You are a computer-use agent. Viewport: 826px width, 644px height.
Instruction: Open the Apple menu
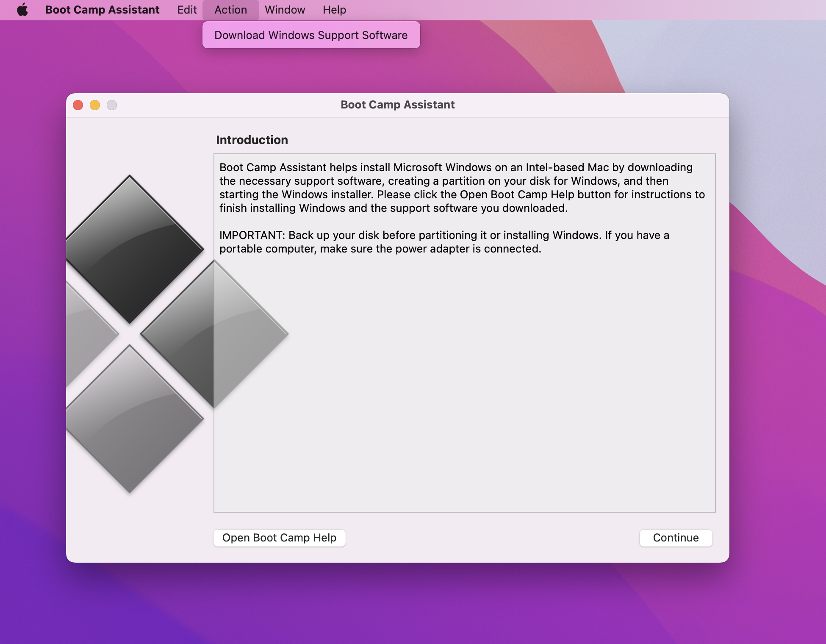tap(23, 9)
